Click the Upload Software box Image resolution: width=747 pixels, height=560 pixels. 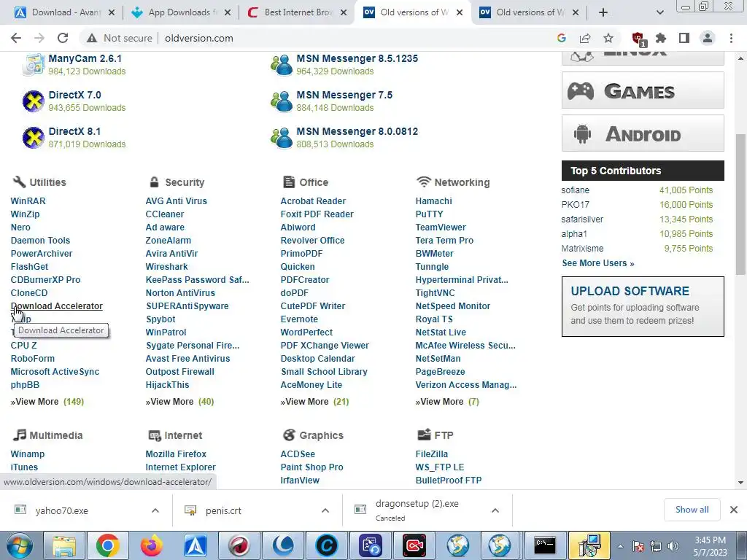[643, 307]
